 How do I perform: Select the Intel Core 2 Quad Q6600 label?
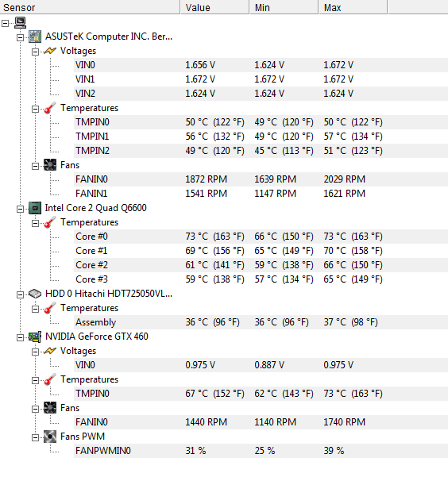tap(96, 208)
